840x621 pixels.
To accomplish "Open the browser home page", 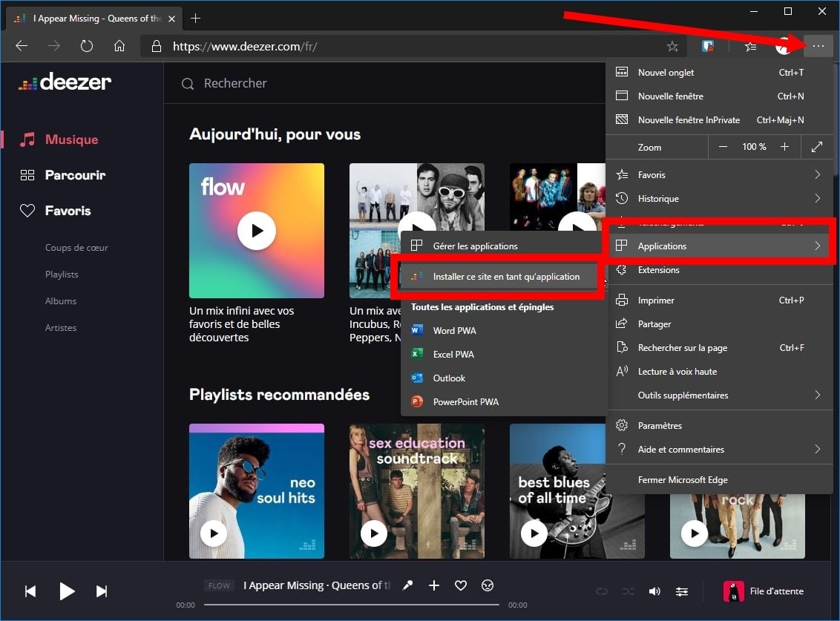I will coord(119,46).
